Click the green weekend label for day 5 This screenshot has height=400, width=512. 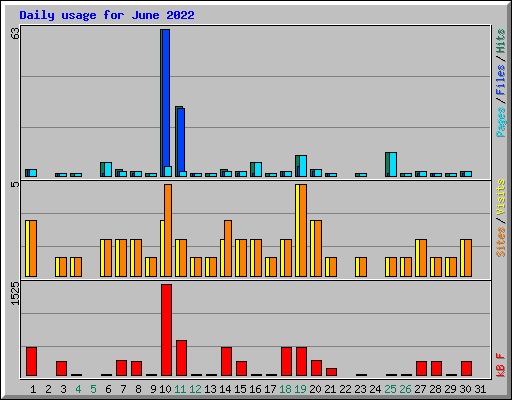coord(93,389)
